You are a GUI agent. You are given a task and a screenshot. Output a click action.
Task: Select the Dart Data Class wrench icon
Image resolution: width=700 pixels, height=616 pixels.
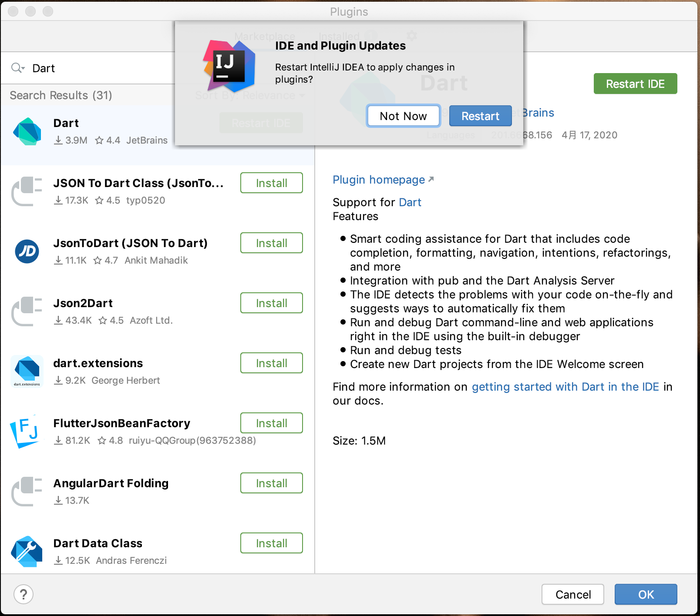(x=27, y=552)
